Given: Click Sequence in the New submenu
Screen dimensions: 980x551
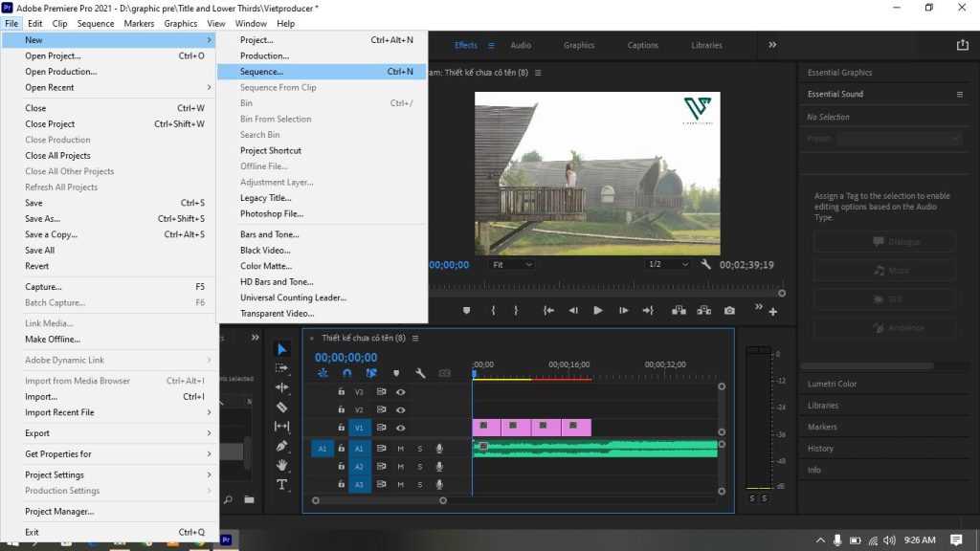Looking at the screenshot, I should 263,72.
